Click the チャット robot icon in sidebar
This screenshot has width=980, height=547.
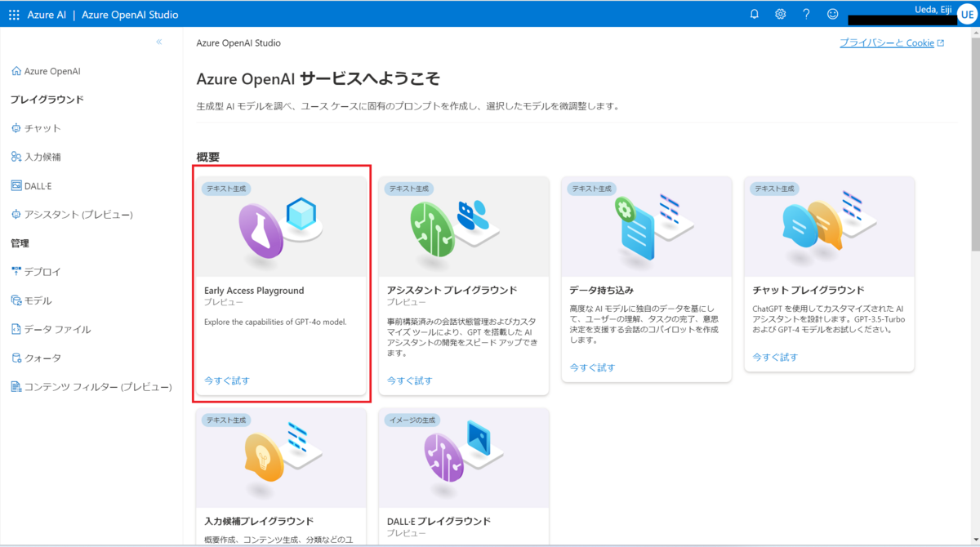(16, 128)
